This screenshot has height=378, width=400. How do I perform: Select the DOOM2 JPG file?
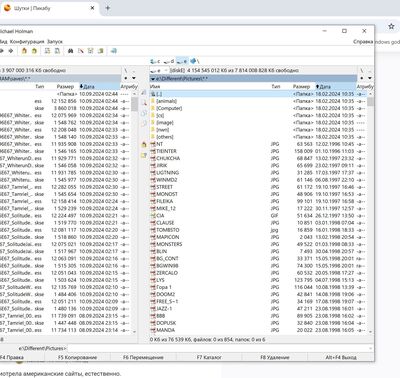tap(165, 294)
